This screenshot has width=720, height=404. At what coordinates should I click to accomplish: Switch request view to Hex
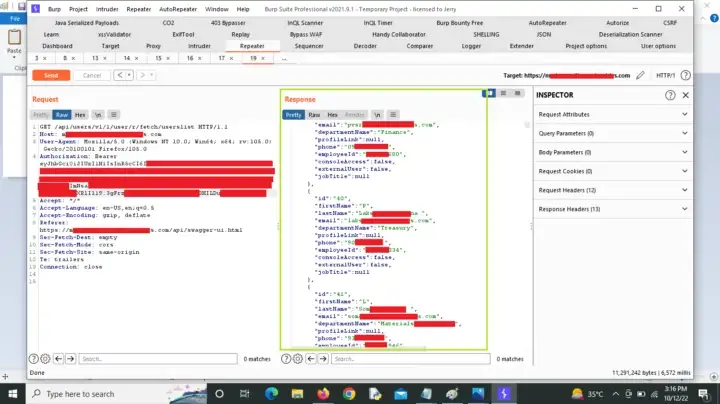pos(80,115)
